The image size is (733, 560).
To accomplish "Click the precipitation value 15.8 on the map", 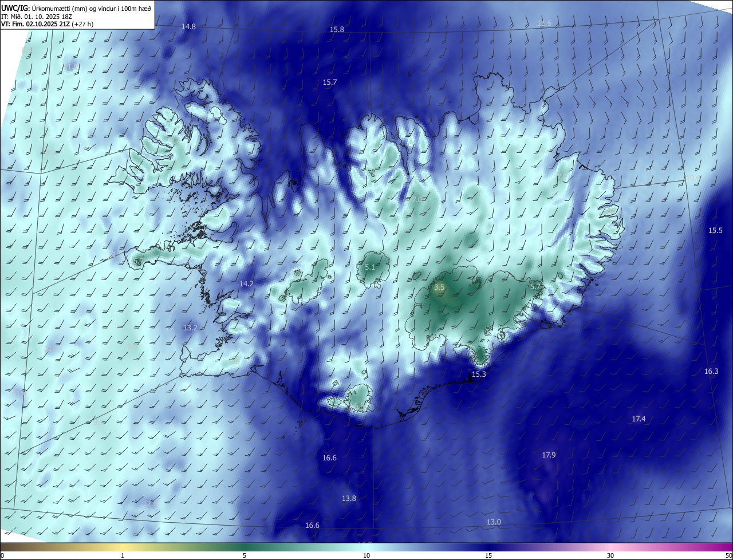I will [337, 30].
